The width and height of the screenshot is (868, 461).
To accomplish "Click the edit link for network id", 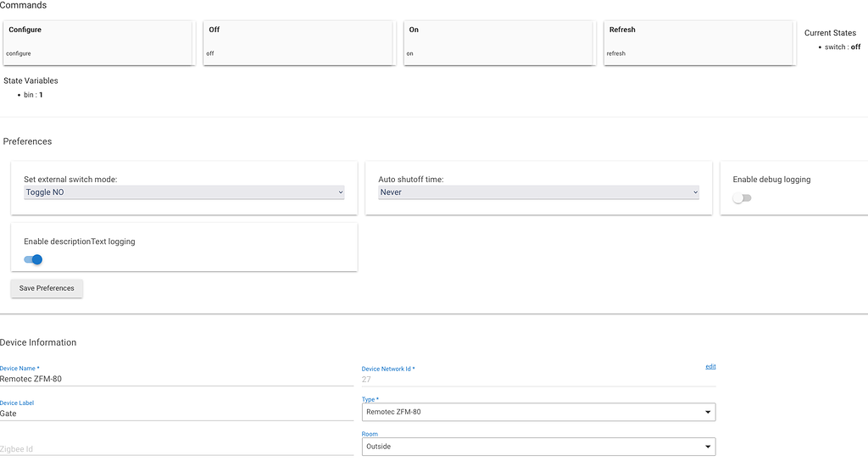I will pyautogui.click(x=710, y=366).
